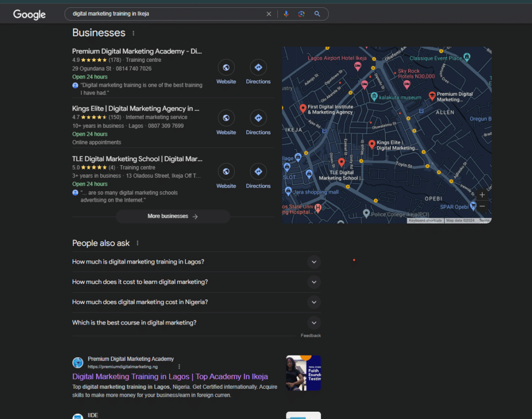Start voice search with the microphone icon
Screen dimensions: 532x419
(286, 14)
